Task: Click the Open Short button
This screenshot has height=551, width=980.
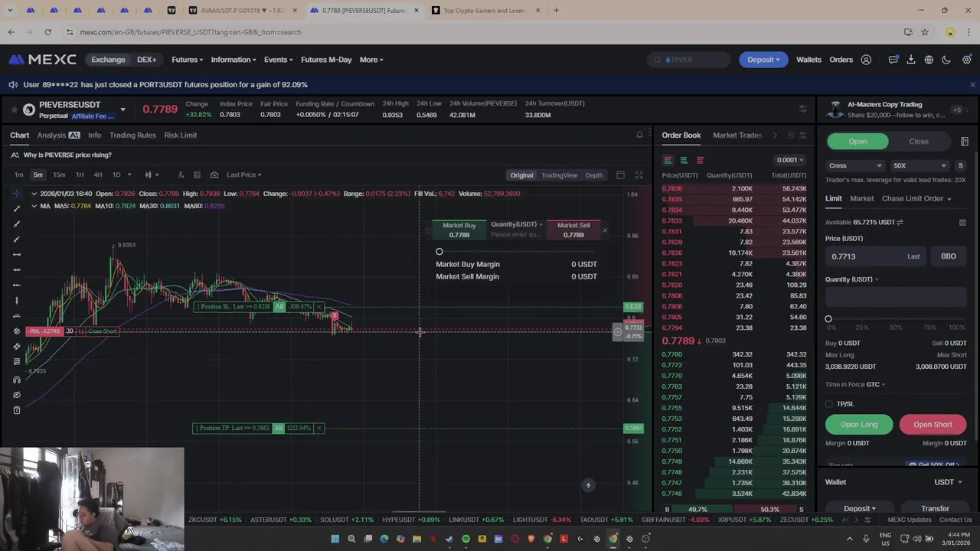Action: click(933, 425)
